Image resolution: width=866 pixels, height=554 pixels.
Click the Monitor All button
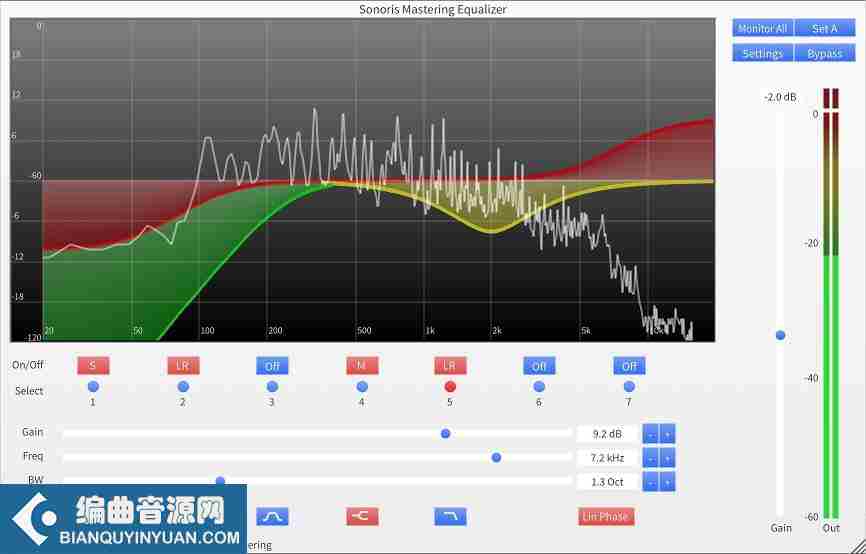[x=763, y=28]
